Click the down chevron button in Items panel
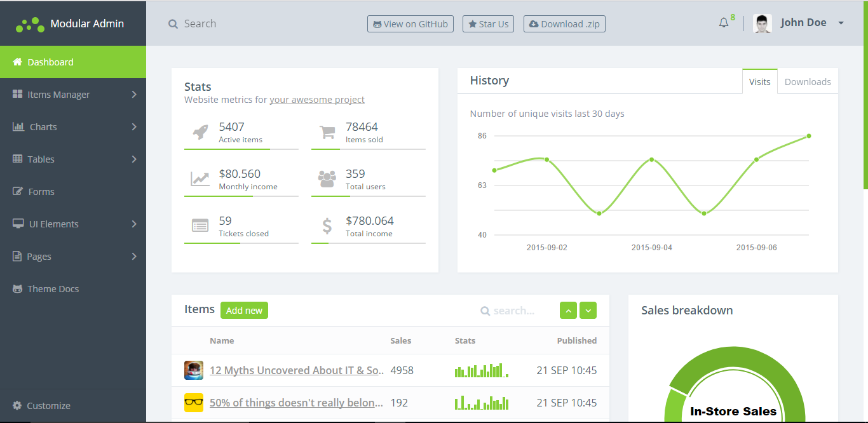Image resolution: width=868 pixels, height=423 pixels. (588, 311)
